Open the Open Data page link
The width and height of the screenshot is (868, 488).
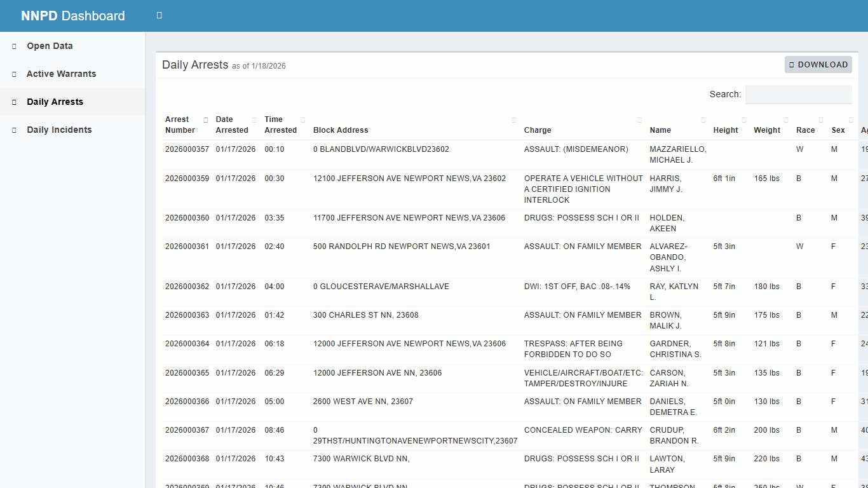tap(49, 46)
